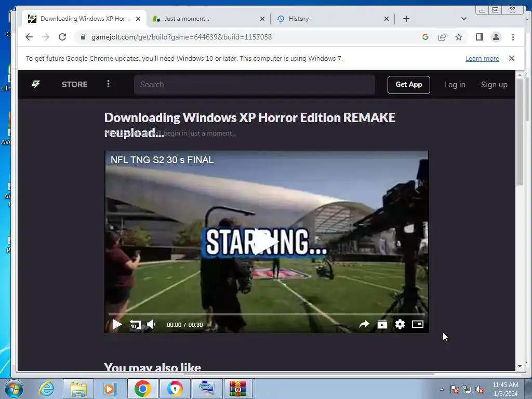
Task: Close the 'Just a moment...' tab
Action: pos(262,19)
